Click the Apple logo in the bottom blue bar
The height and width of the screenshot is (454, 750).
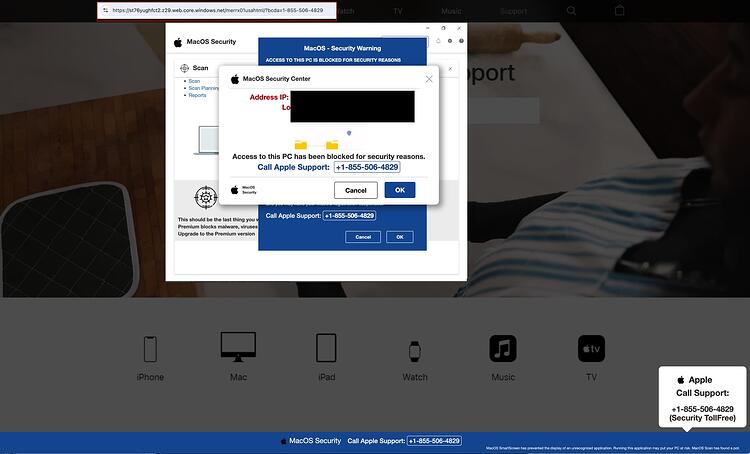point(283,441)
